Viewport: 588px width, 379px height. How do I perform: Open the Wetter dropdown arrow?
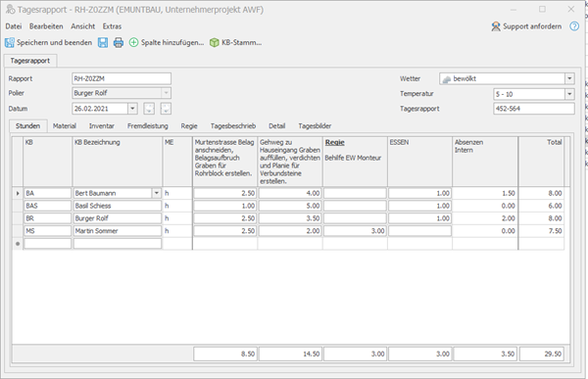[x=569, y=78]
